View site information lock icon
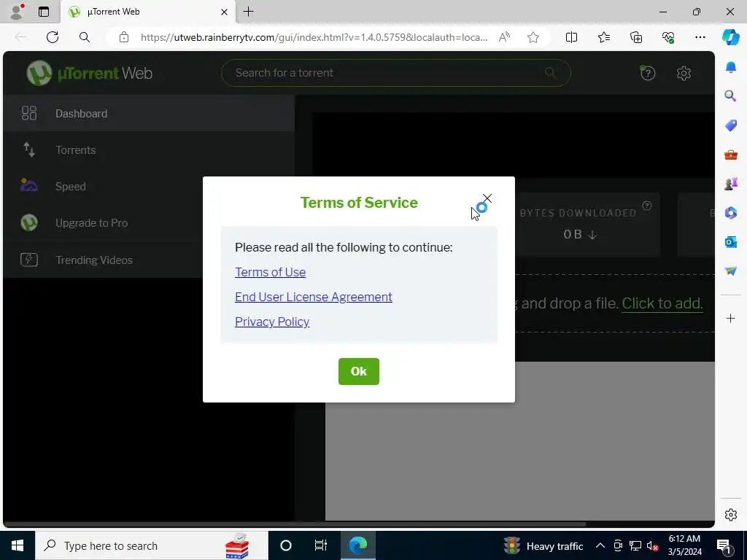Viewport: 747px width, 560px height. click(124, 37)
